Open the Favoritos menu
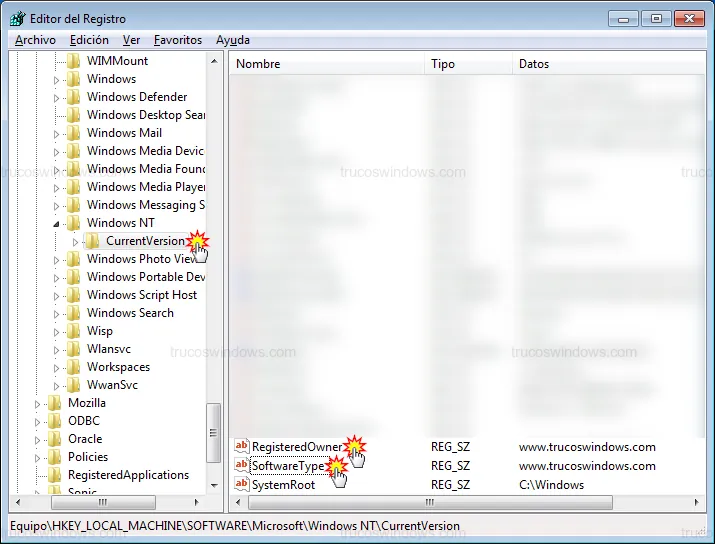Viewport: 715px width, 544px height. [177, 40]
